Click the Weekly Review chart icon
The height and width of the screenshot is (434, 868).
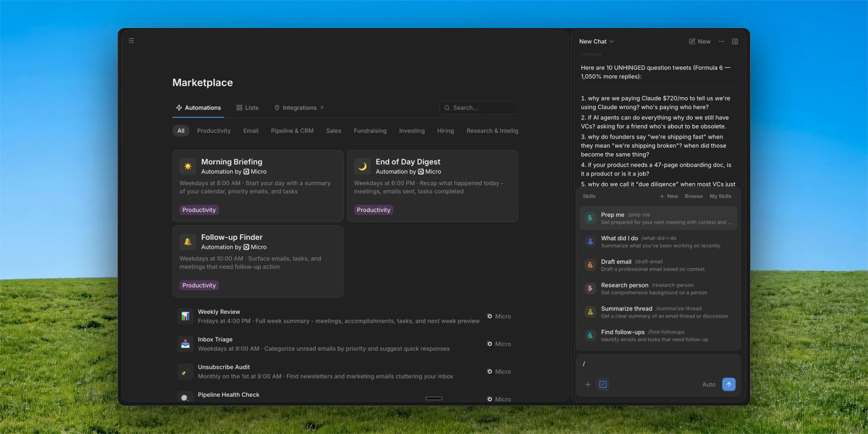185,316
